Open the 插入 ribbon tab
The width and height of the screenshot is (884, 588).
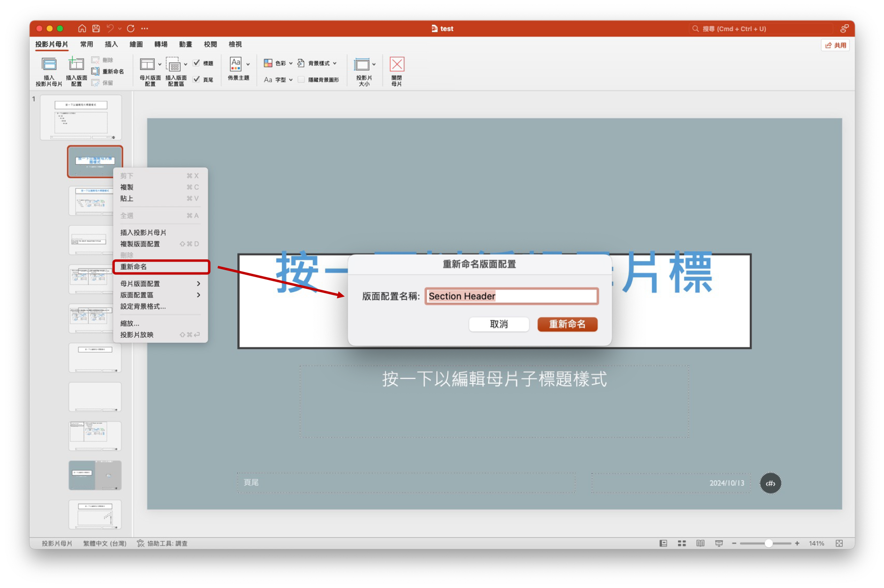(x=111, y=44)
